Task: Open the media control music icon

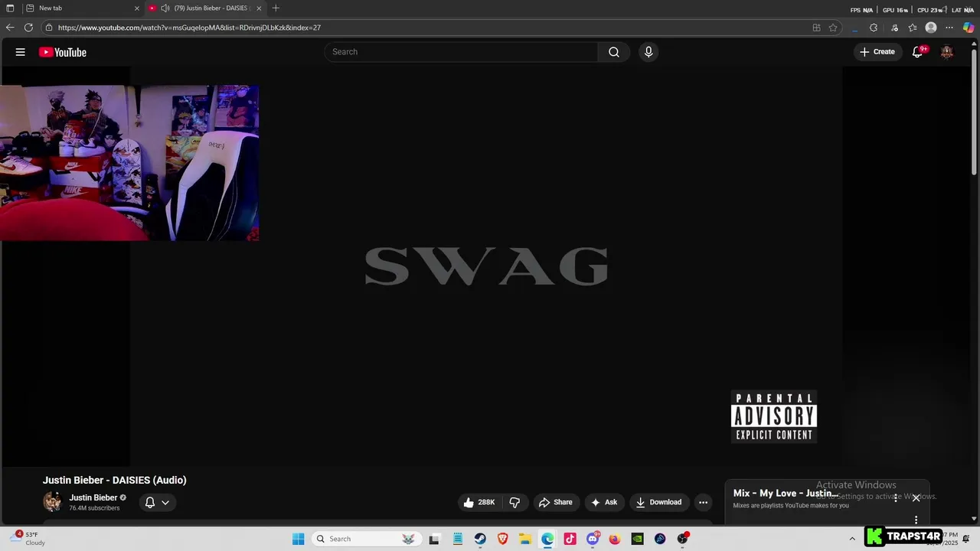Action: [894, 28]
